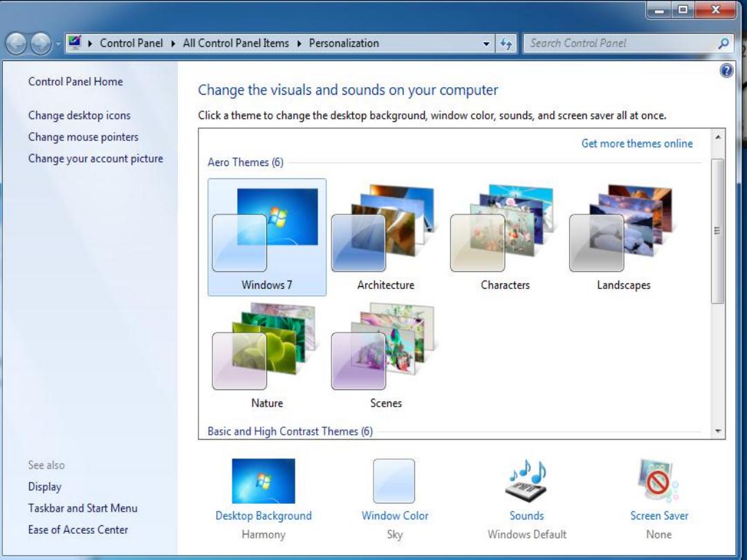Screen dimensions: 747x560
Task: Click Basic and High Contrast Themes (6) heading
Action: 290,431
